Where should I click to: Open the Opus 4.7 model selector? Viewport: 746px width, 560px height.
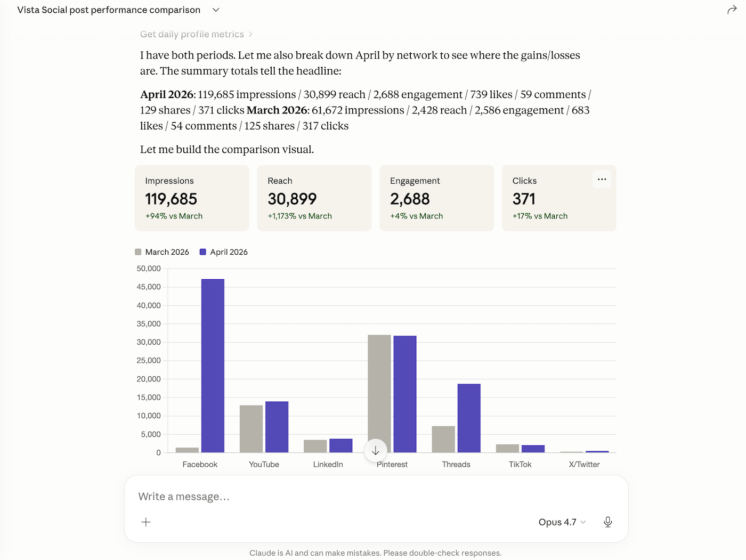pyautogui.click(x=562, y=522)
